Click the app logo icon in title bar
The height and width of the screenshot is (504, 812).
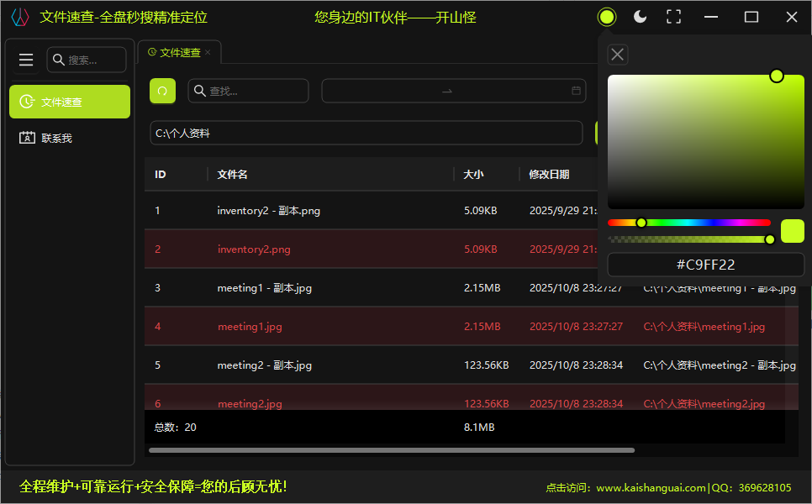20,17
